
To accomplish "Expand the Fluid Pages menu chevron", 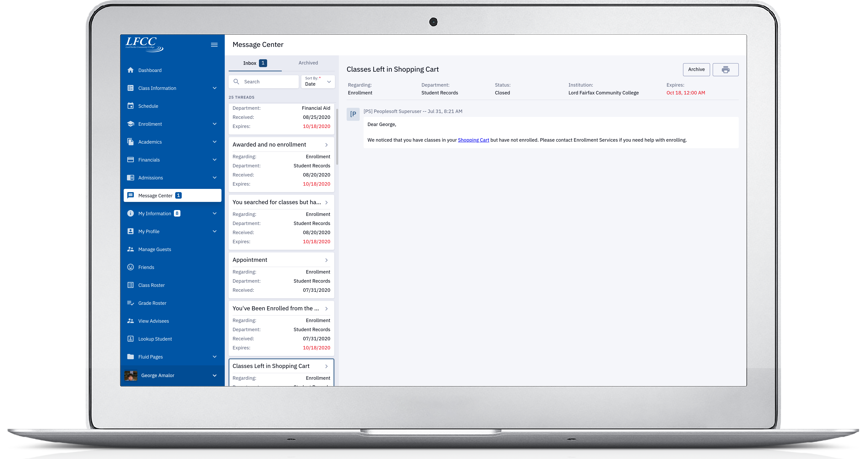I will point(215,357).
